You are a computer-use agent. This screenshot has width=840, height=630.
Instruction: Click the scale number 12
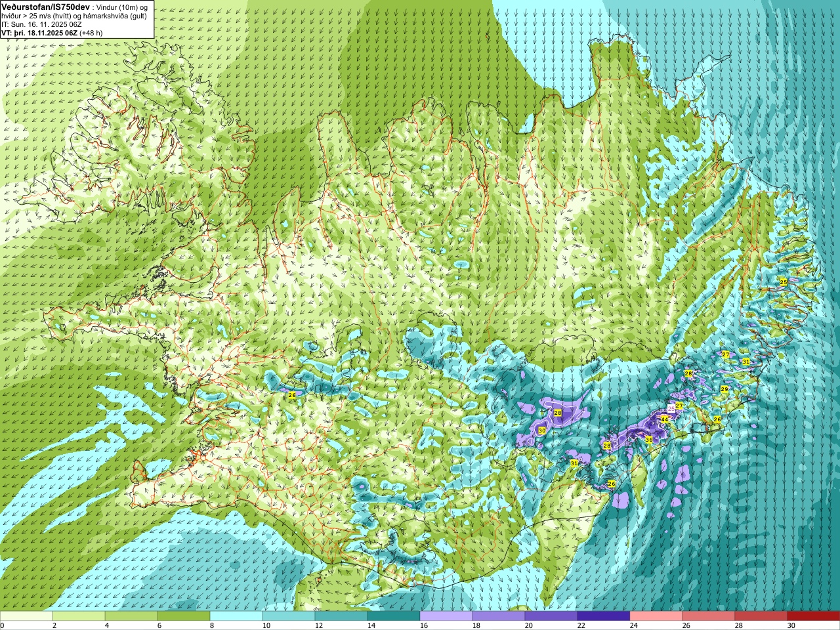coord(320,625)
